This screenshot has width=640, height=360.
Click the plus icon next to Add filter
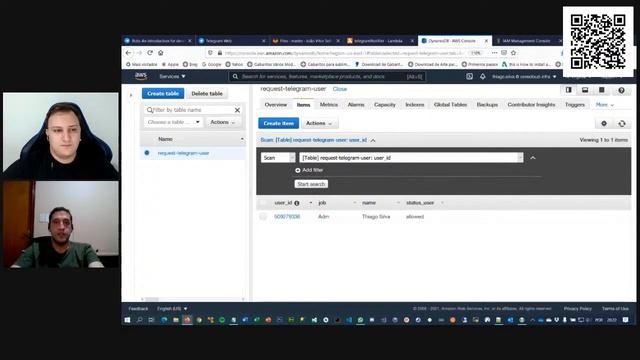click(298, 170)
